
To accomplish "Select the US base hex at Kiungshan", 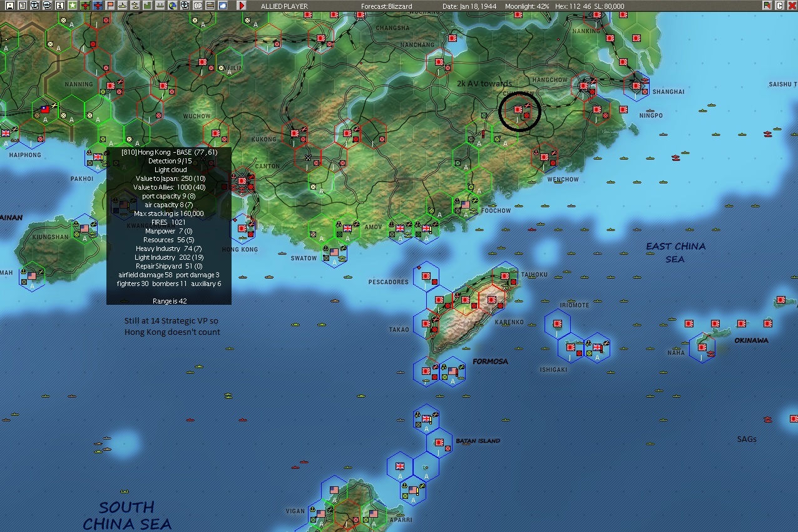I will coord(86,229).
